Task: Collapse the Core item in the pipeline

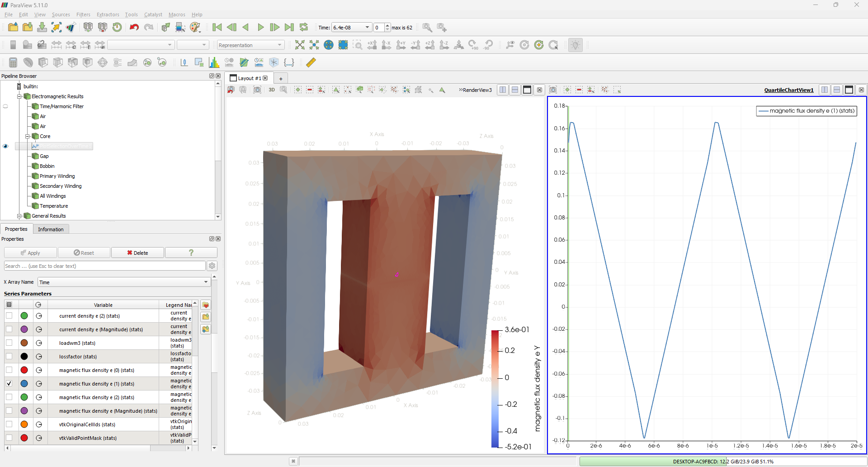Action: pos(27,136)
